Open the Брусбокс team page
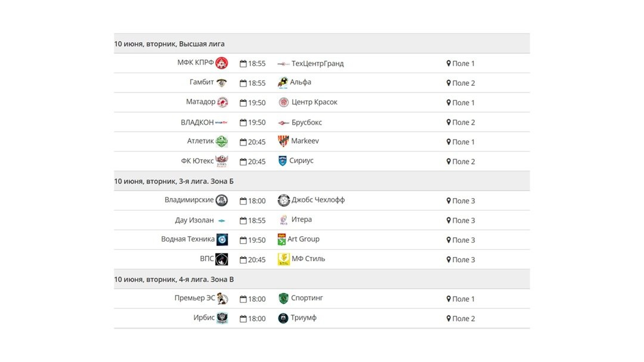 [x=307, y=122]
